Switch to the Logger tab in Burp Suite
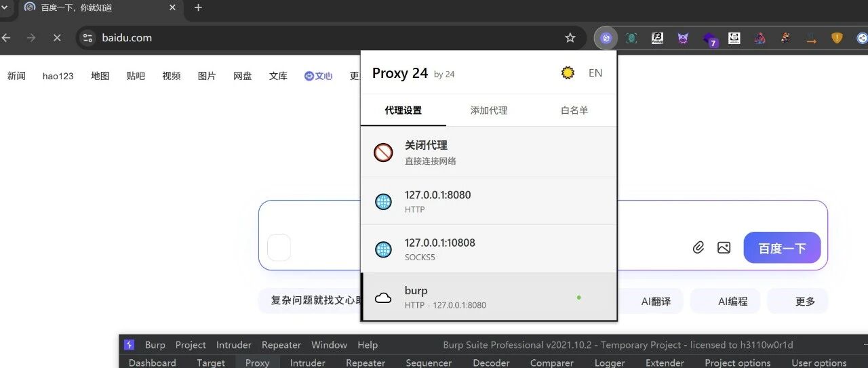Screen dimensions: 868x368 (x=610, y=363)
